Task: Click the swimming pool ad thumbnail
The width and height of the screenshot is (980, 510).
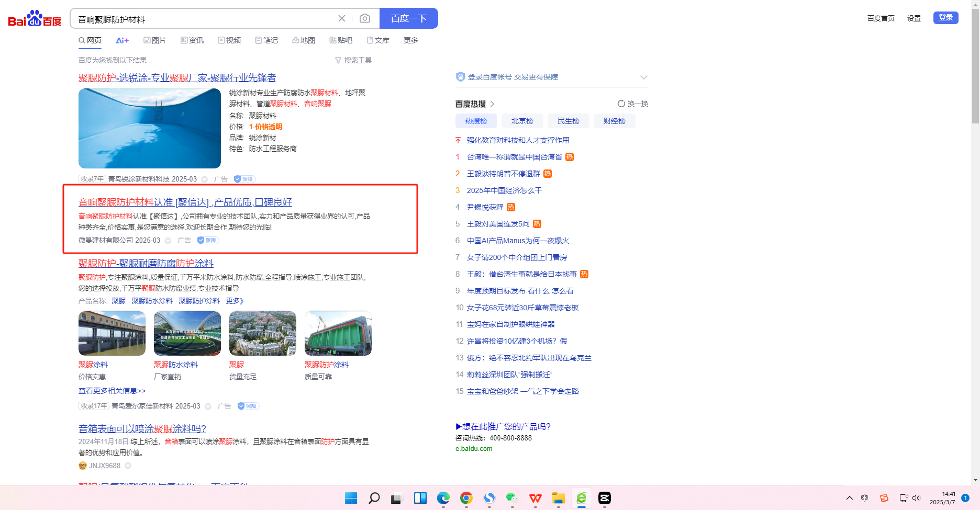Action: coord(150,128)
